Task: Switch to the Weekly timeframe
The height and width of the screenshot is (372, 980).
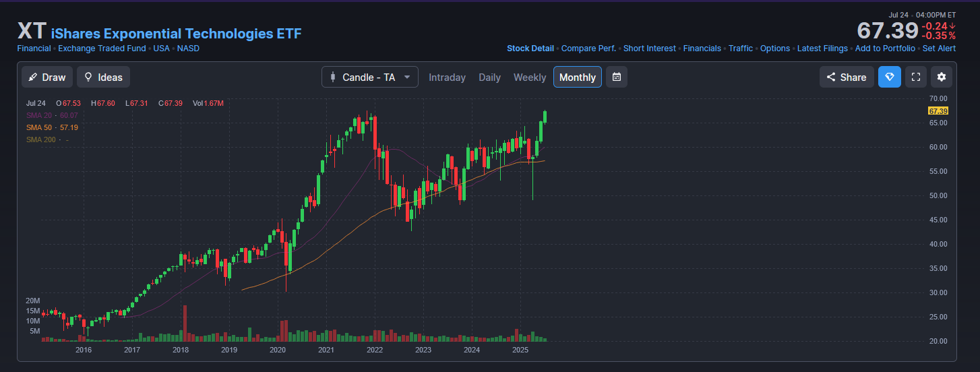Action: click(x=530, y=77)
